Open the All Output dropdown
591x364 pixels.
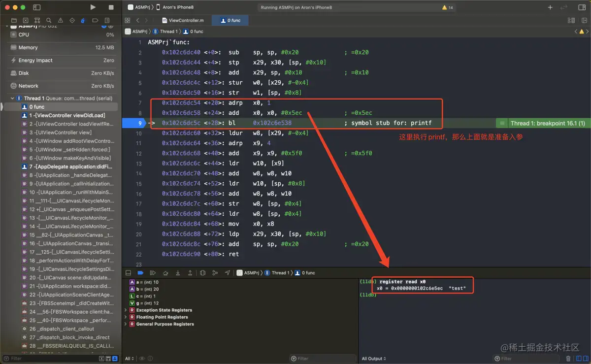374,359
